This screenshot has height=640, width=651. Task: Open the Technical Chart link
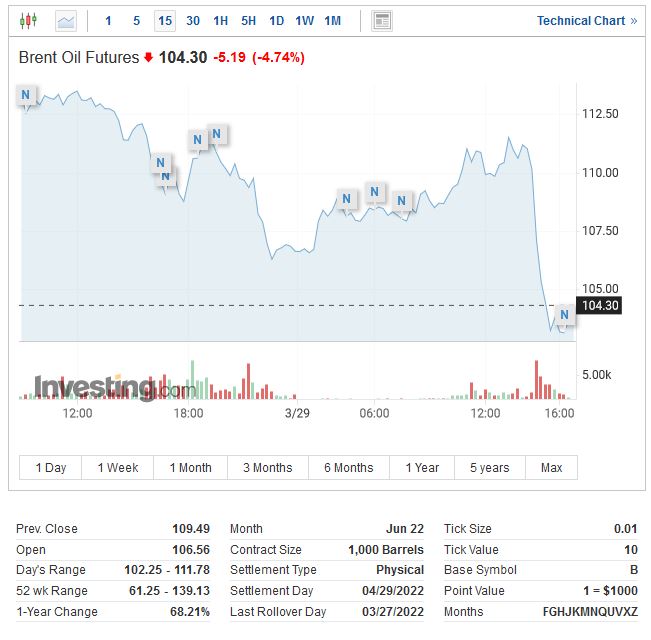tap(586, 21)
